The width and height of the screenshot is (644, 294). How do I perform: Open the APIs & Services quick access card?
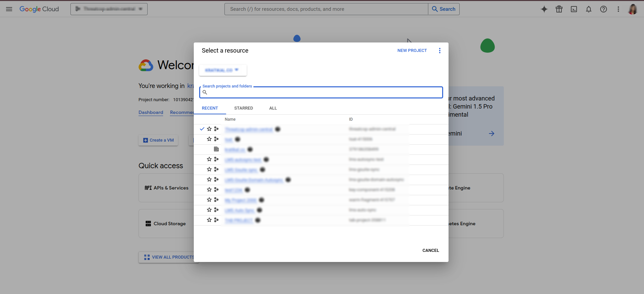(166, 188)
